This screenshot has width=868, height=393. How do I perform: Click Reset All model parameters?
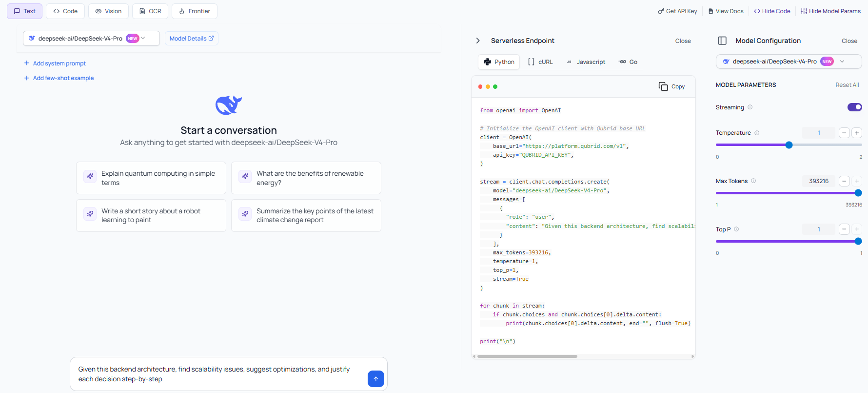point(848,85)
